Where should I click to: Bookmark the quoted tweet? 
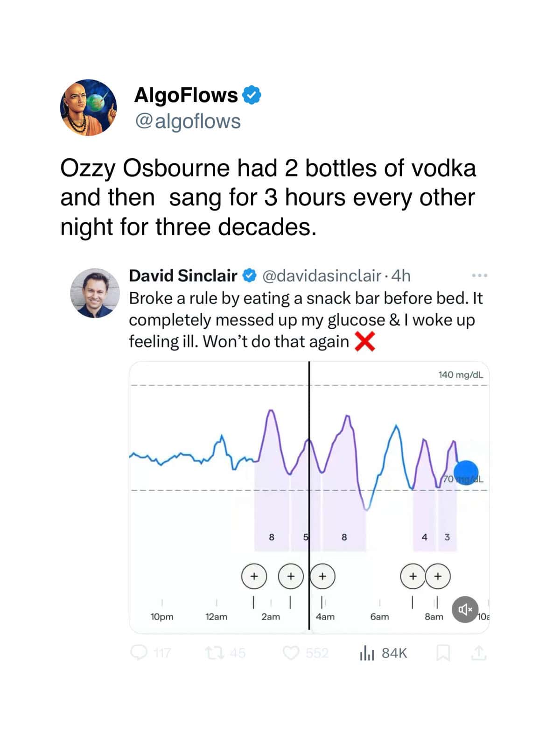(x=443, y=653)
